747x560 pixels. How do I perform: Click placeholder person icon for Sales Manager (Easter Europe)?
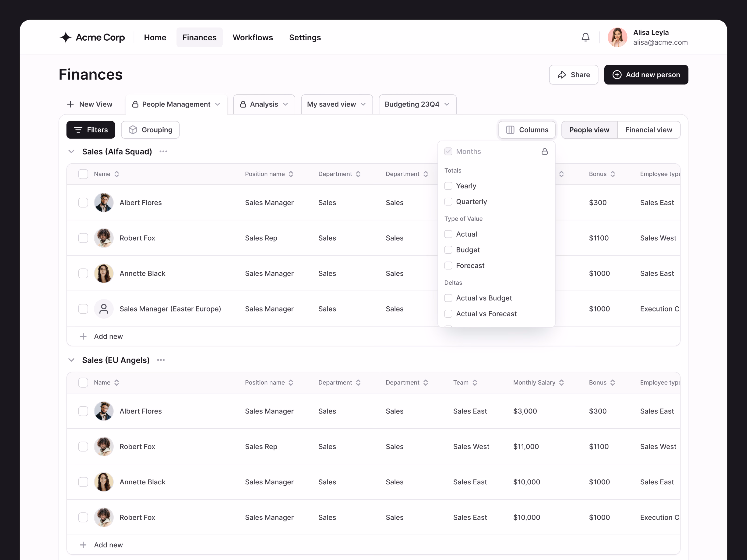click(x=104, y=309)
